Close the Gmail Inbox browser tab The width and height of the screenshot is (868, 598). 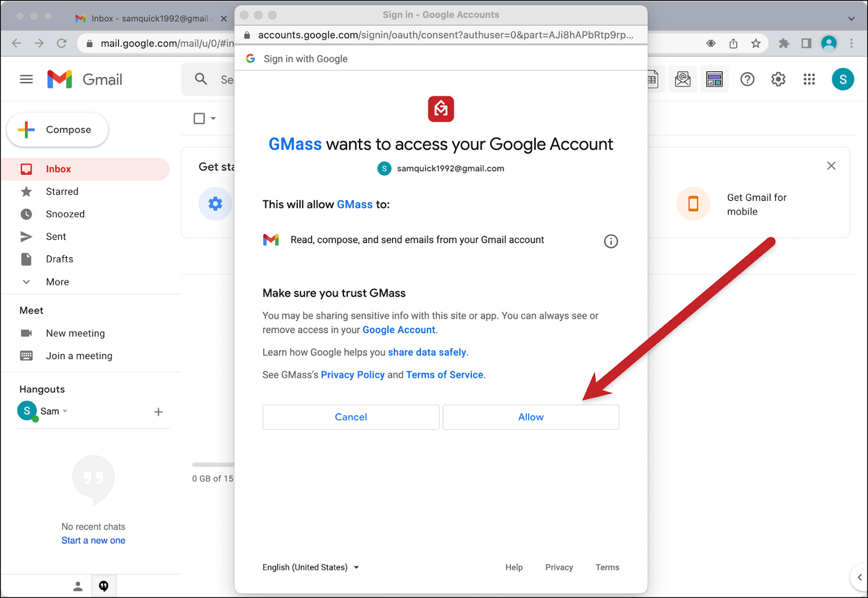click(224, 18)
